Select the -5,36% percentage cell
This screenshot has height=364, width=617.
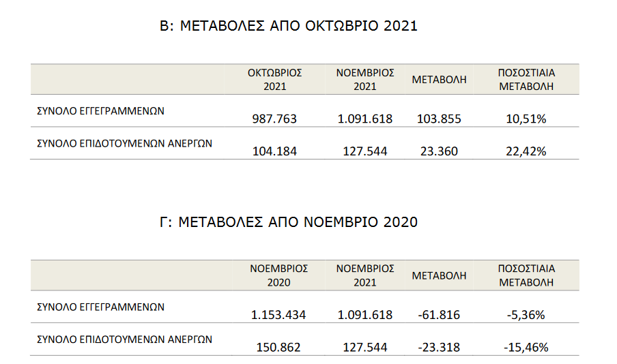[526, 315]
